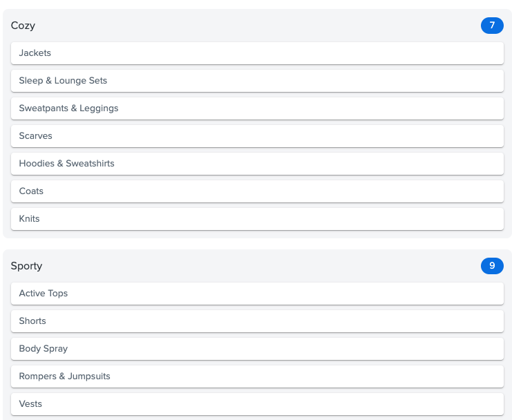Click the Knits label text

coord(30,219)
